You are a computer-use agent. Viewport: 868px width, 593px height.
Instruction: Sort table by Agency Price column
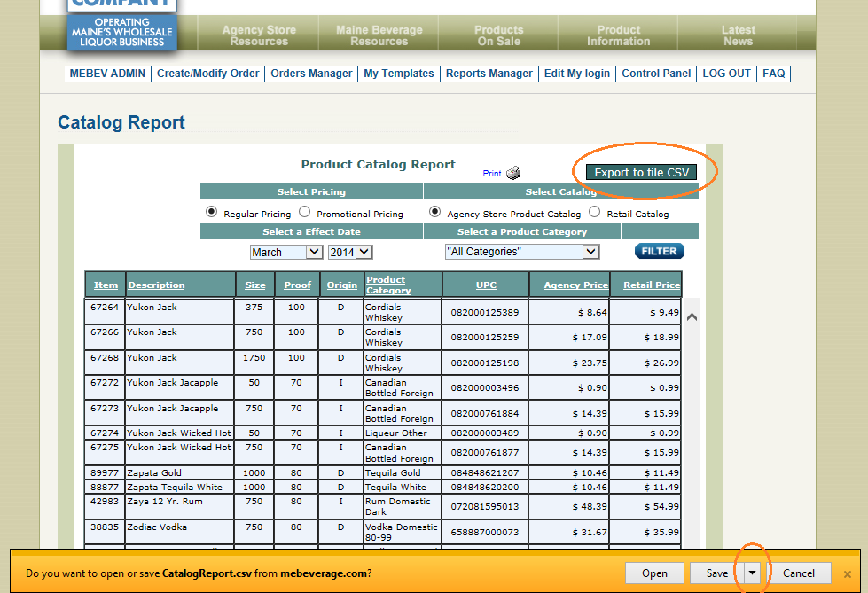575,285
